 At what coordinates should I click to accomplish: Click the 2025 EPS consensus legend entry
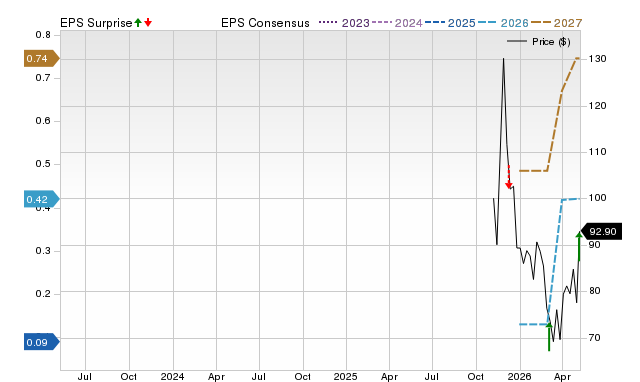tap(450, 23)
